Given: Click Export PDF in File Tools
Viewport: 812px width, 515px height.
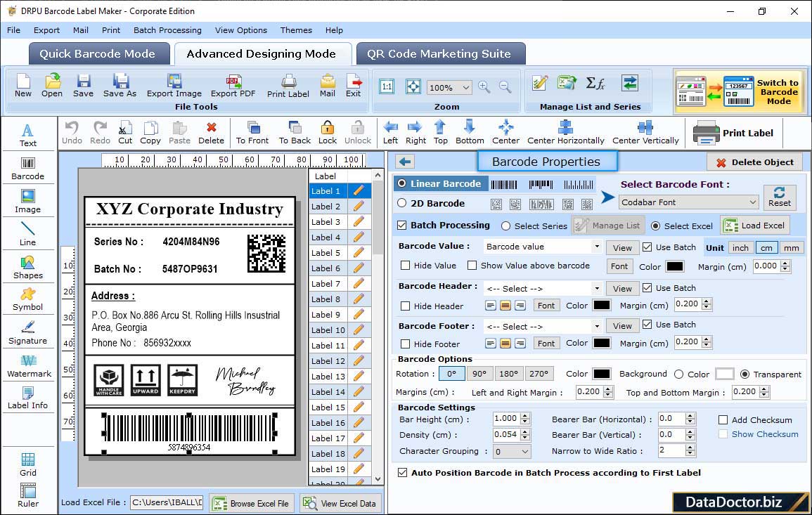Looking at the screenshot, I should point(233,86).
